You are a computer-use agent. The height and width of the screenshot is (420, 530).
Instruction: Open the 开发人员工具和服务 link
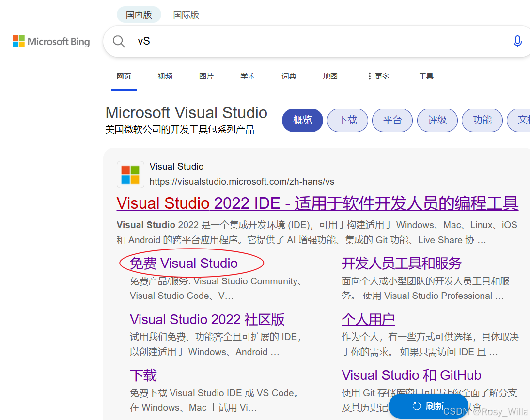(401, 263)
